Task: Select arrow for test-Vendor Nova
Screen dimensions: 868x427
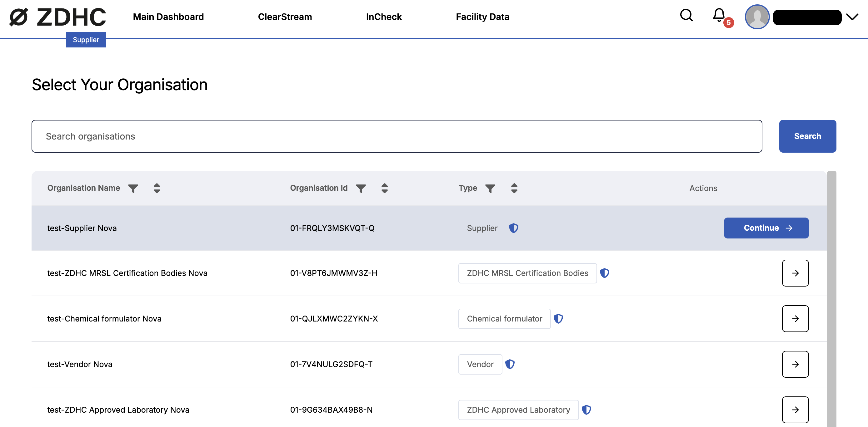Action: pyautogui.click(x=795, y=364)
